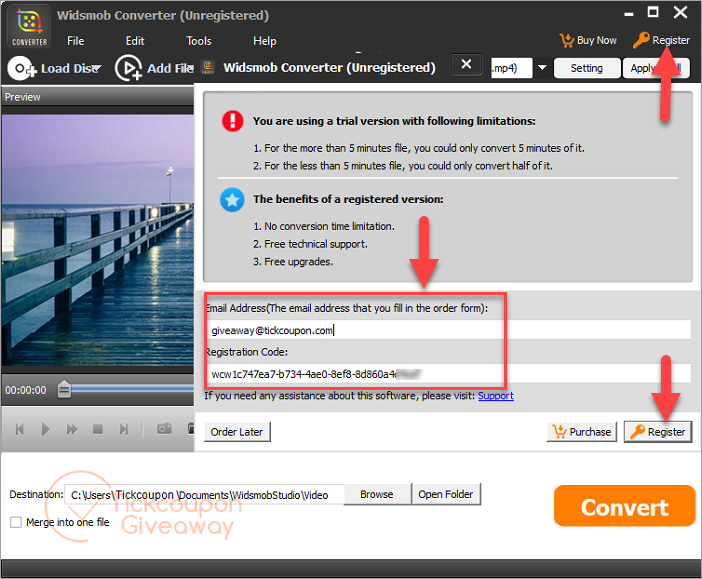Click the Destination path field
Viewport: 702px width, 579px height.
click(x=204, y=494)
